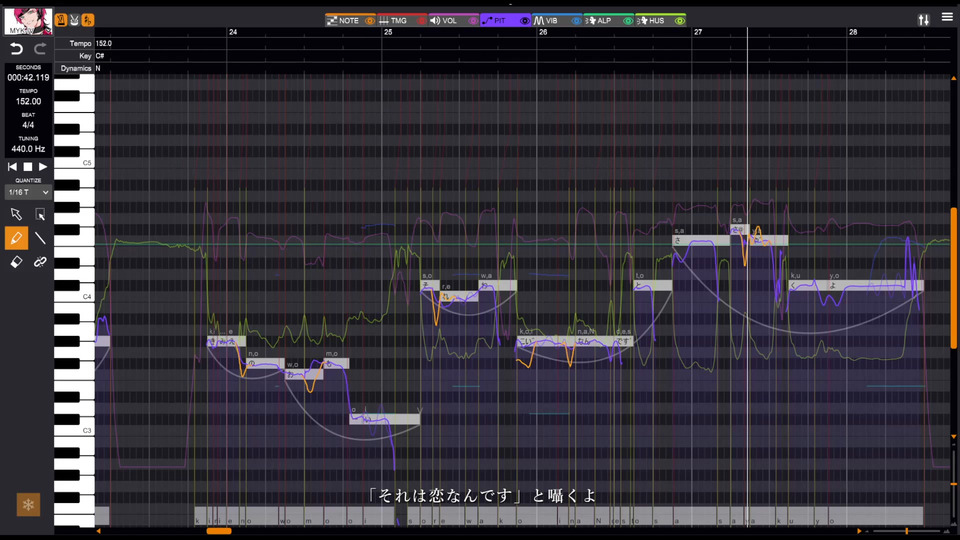The height and width of the screenshot is (540, 960).
Task: Select the eraser tool
Action: 17,262
